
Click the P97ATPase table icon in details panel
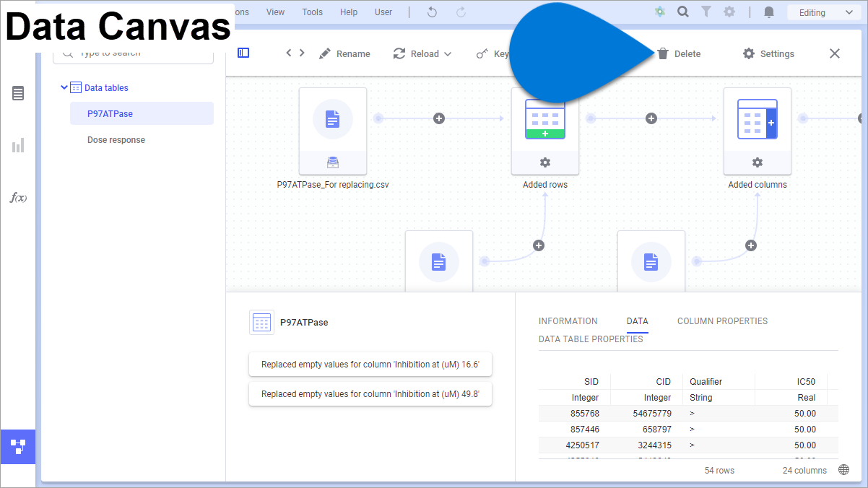[261, 323]
